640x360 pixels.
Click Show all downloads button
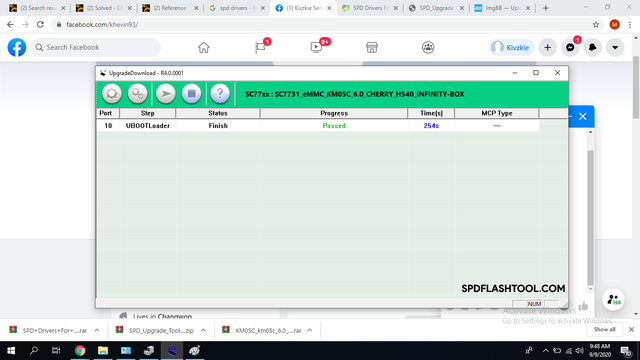pyautogui.click(x=604, y=329)
